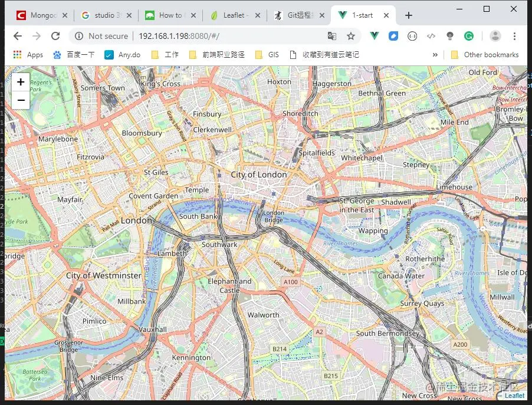This screenshot has width=532, height=405.
Task: Click the Kennington map label
Action: (191, 357)
